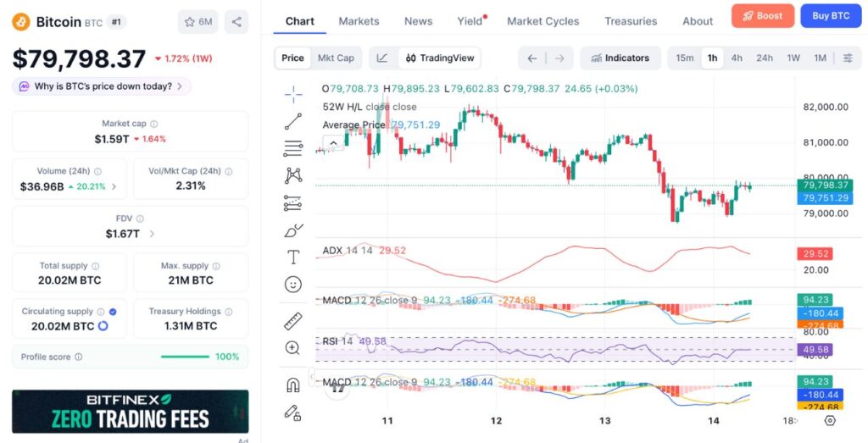868x443 pixels.
Task: Click the Boost button
Action: pos(763,16)
